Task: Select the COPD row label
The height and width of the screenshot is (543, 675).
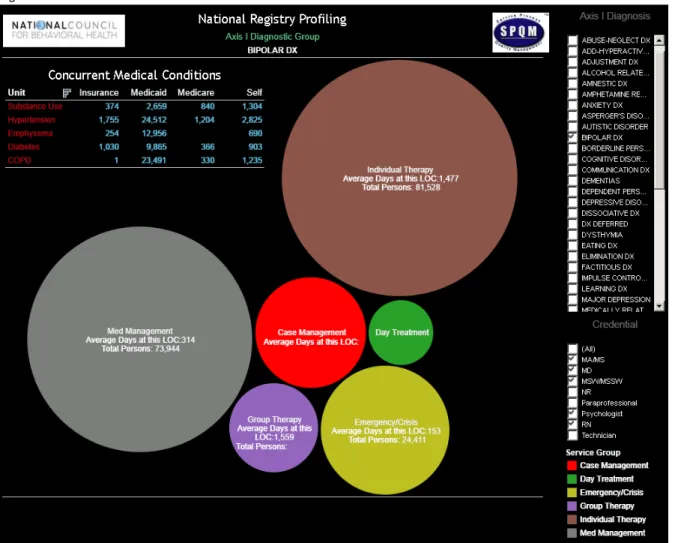Action: click(19, 160)
